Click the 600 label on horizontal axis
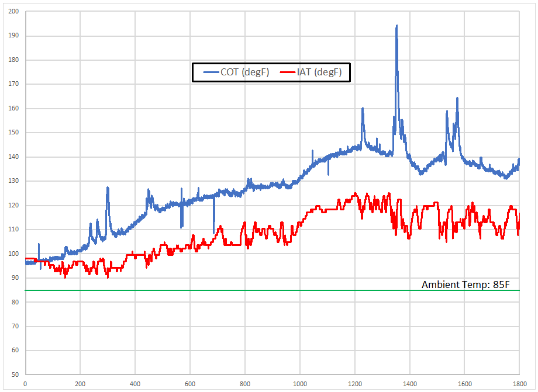538x392 pixels. 190,384
